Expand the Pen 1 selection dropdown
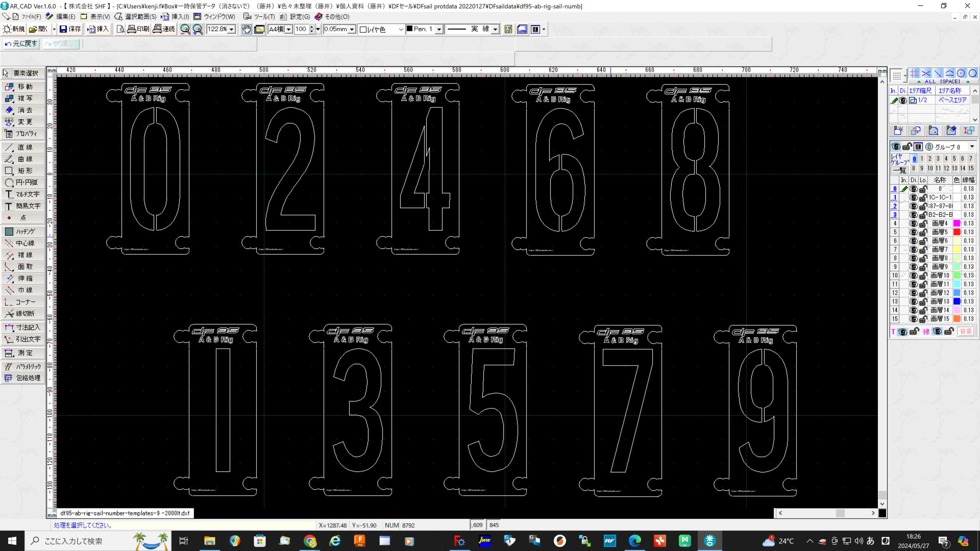Image resolution: width=980 pixels, height=551 pixels. coord(439,29)
